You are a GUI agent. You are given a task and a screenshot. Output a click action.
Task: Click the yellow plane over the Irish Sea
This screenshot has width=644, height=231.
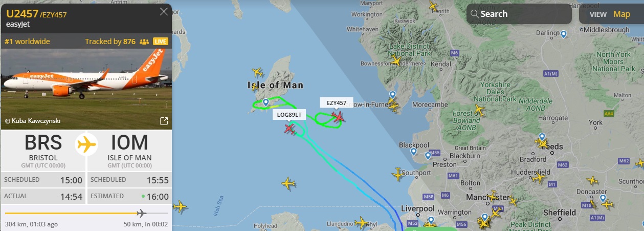pyautogui.click(x=288, y=183)
